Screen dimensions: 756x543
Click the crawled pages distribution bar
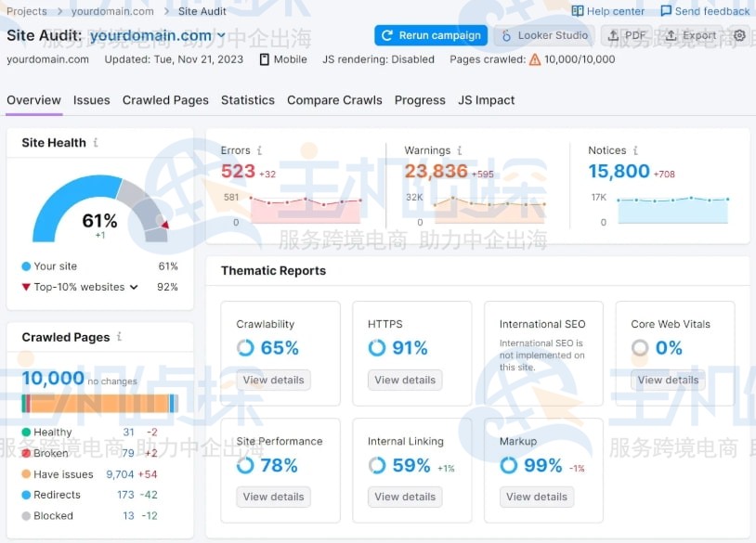(x=99, y=404)
